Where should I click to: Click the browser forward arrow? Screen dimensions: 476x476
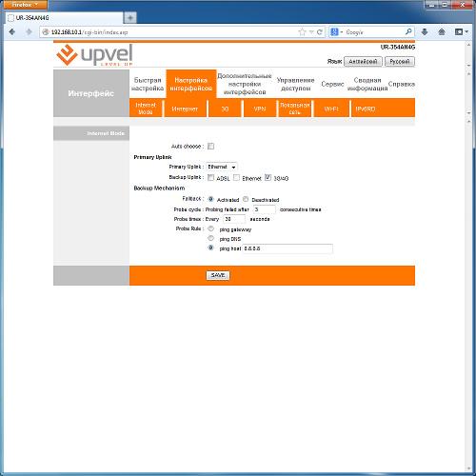(29, 32)
